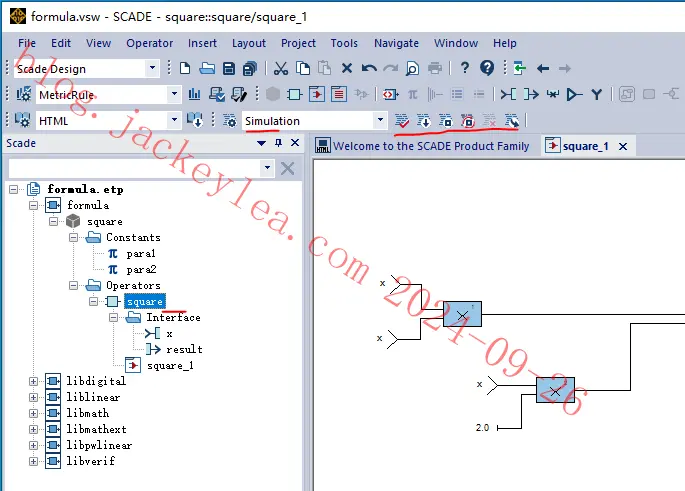Select para1 constant in tree

141,254
